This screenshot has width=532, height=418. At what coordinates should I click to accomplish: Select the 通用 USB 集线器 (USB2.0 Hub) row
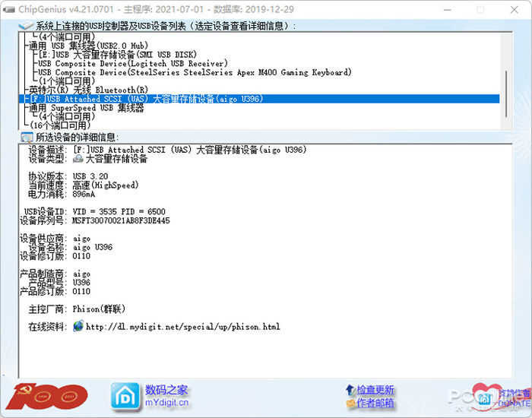coord(89,46)
